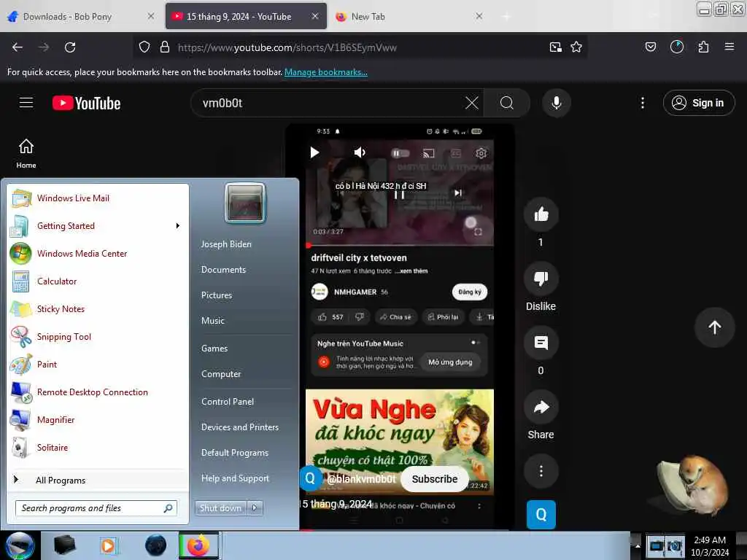Viewport: 747px width, 560px height.
Task: Open Windows Media Player taskbar icon
Action: click(x=108, y=545)
